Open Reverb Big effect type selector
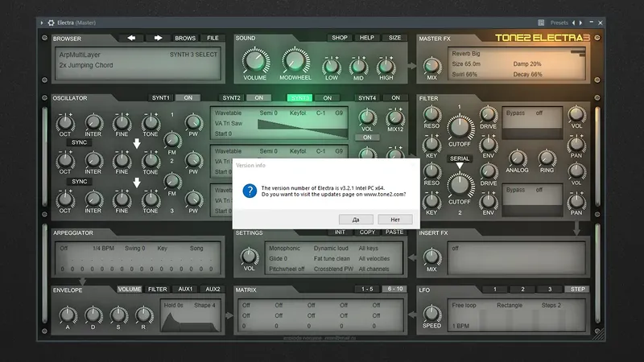Viewport: 644px width, 362px height. click(x=466, y=53)
